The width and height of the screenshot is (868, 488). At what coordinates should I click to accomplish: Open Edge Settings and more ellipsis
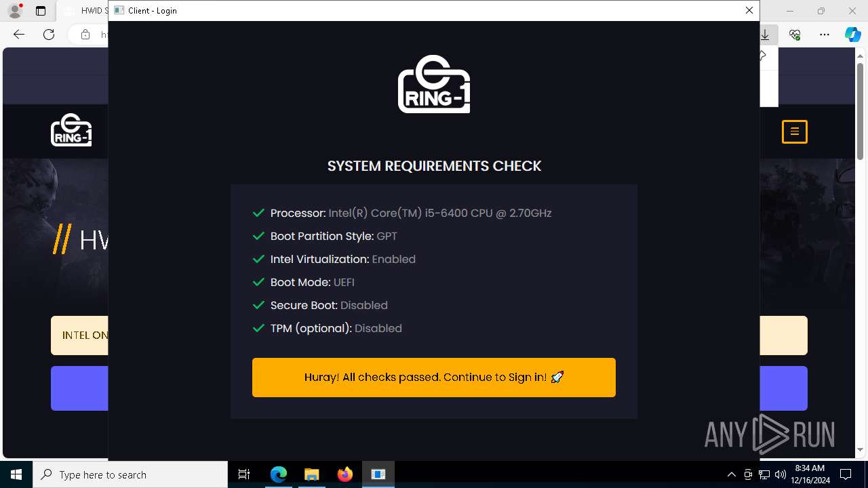coord(825,35)
